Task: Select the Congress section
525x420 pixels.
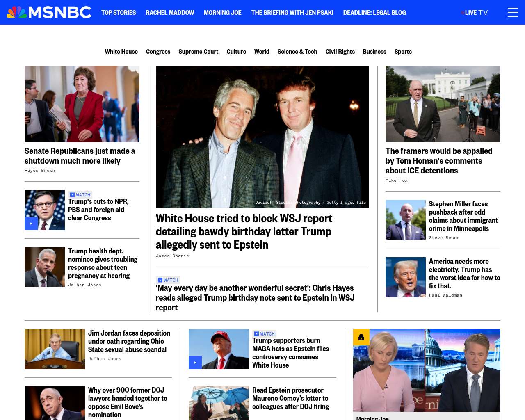Action: [x=158, y=52]
